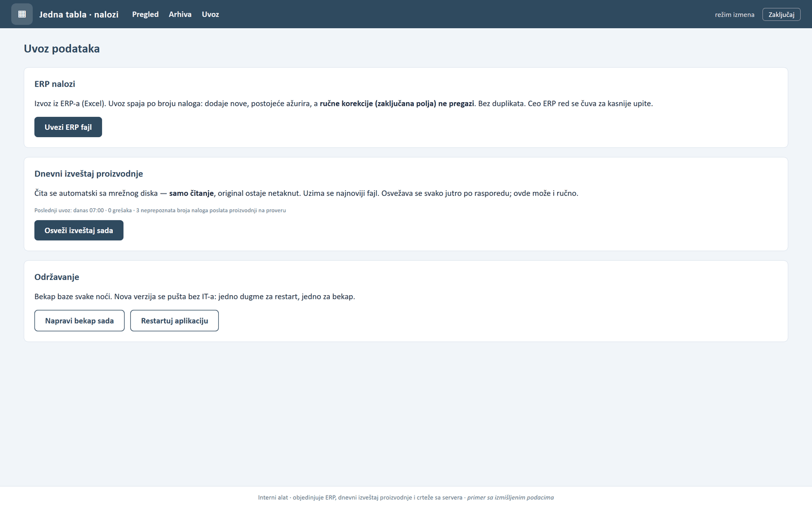Switch to the Arhiva tab
The height and width of the screenshot is (508, 812).
coord(180,14)
